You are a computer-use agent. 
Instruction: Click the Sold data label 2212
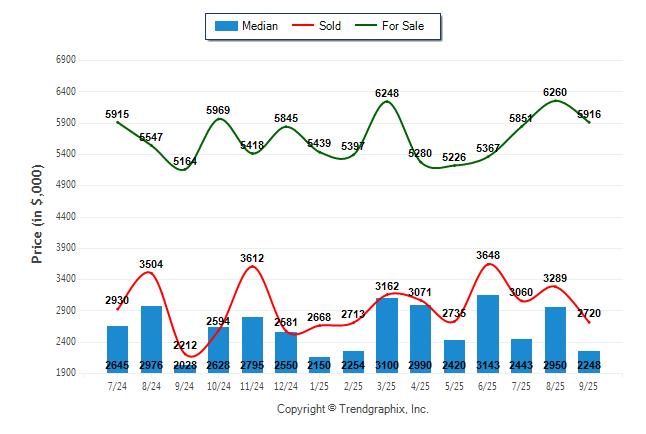(x=185, y=346)
